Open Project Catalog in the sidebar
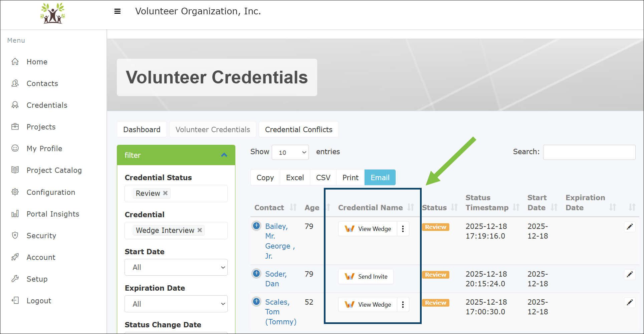This screenshot has width=644, height=334. [x=54, y=170]
